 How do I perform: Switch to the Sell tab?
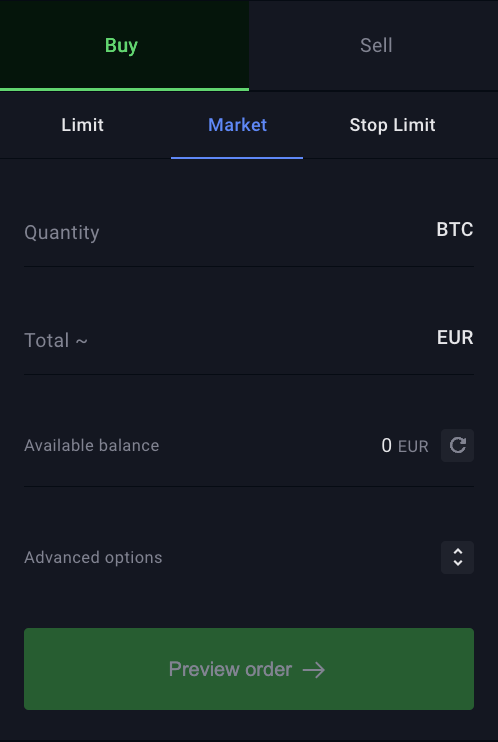coord(374,45)
